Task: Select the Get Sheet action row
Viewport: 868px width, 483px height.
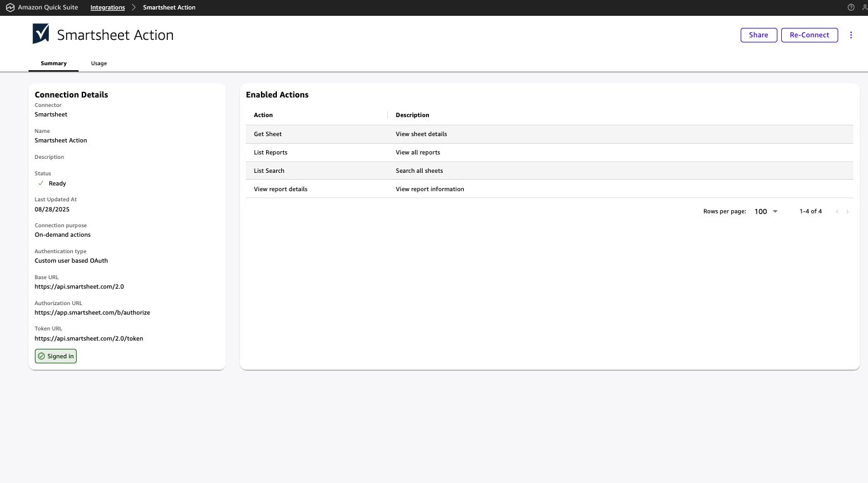Action: click(268, 134)
